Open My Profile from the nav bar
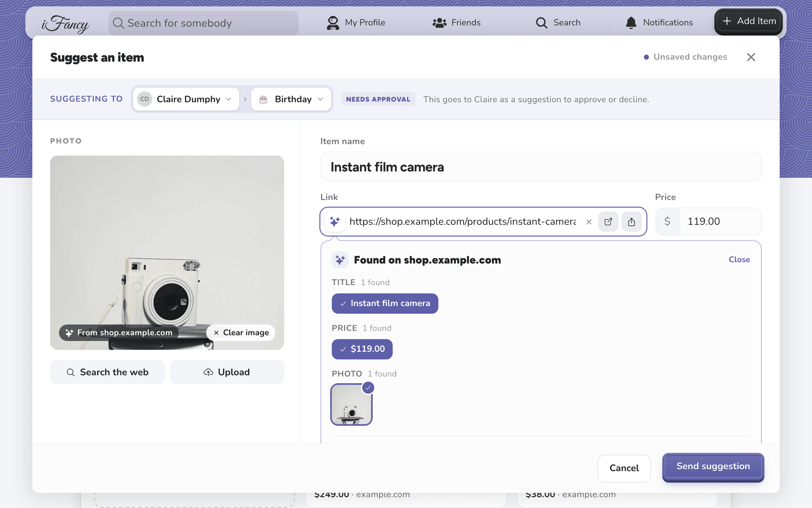This screenshot has width=812, height=508. pyautogui.click(x=356, y=23)
